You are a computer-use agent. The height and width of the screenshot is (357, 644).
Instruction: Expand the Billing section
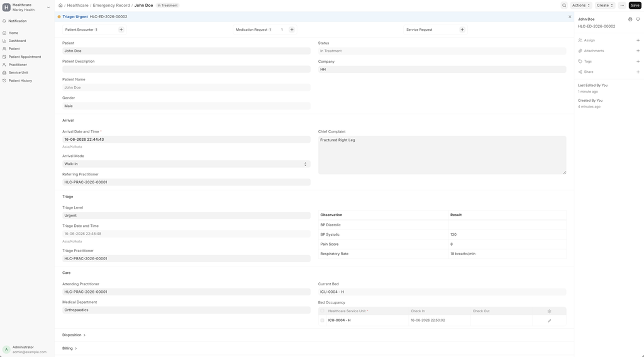click(69, 348)
